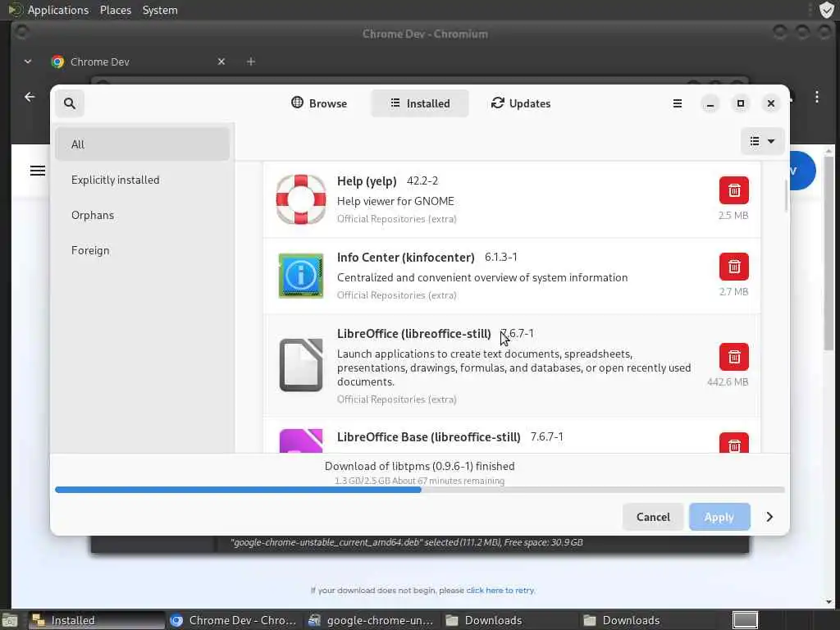Open the list view options dropdown

tap(762, 141)
